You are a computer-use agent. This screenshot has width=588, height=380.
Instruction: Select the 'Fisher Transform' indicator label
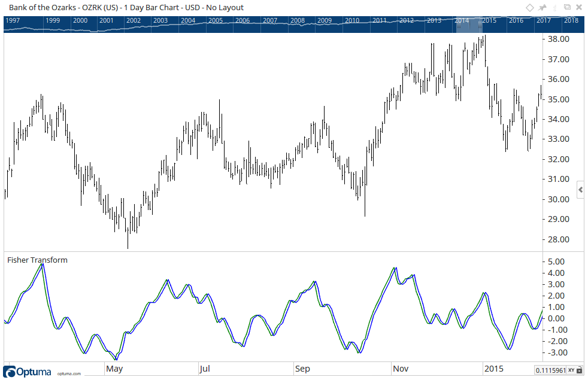[38, 260]
